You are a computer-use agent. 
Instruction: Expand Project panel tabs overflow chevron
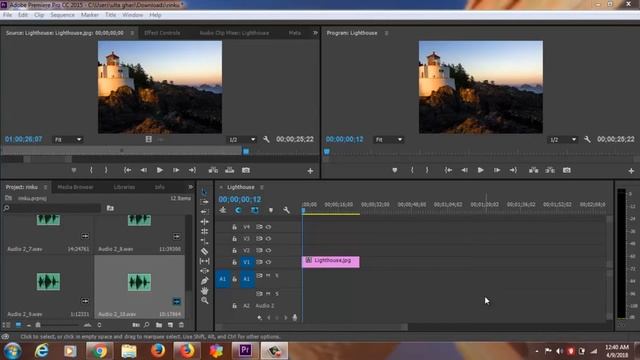pos(190,187)
